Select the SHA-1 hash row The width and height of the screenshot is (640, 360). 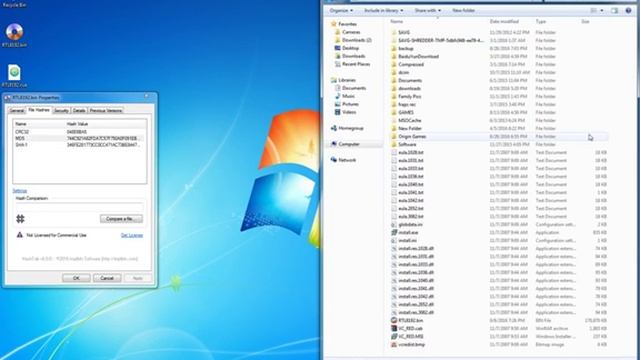click(79, 144)
